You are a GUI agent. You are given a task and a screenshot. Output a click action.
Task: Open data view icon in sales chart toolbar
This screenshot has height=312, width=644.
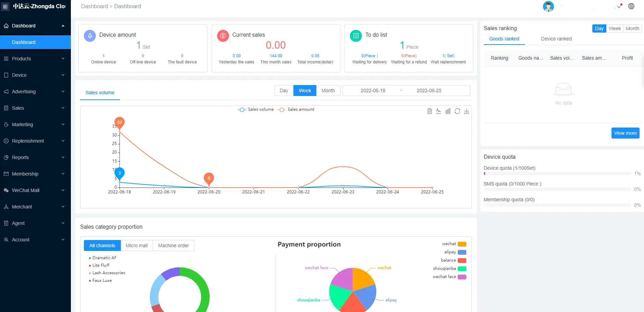coord(429,111)
